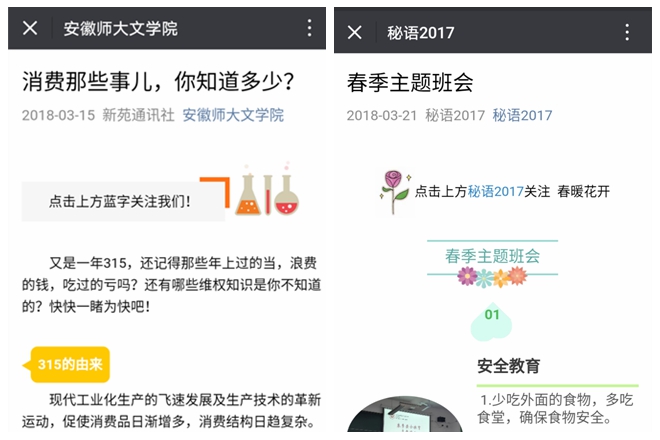Tap the green 01 heart badge
The height and width of the screenshot is (440, 660).
click(491, 321)
